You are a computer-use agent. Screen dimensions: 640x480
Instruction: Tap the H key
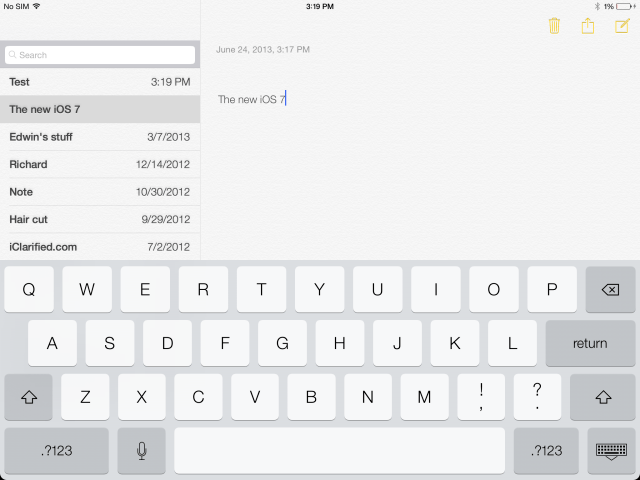(x=340, y=343)
